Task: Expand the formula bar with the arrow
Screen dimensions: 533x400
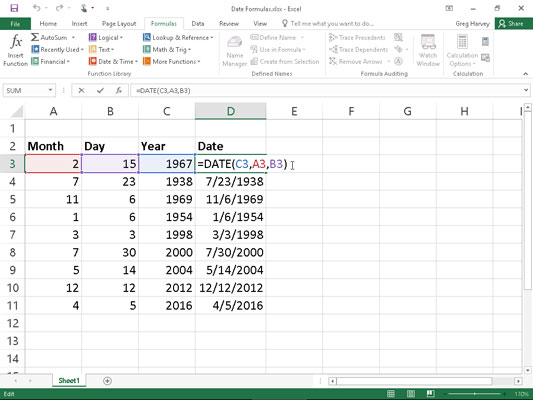Action: [x=526, y=90]
